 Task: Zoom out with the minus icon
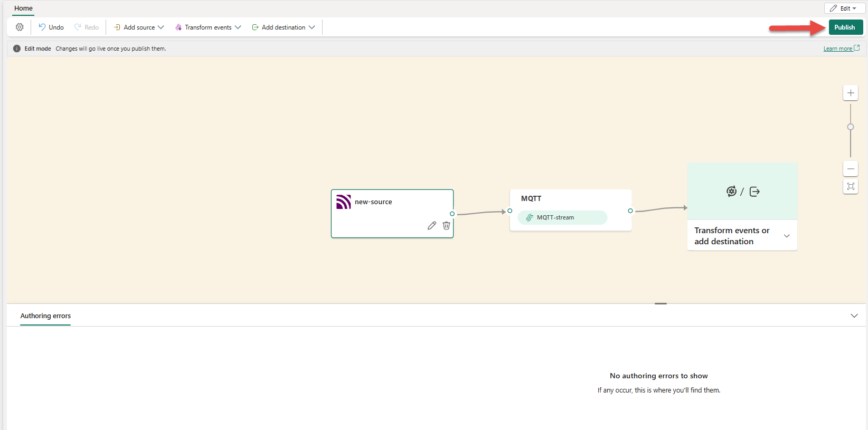pyautogui.click(x=850, y=169)
